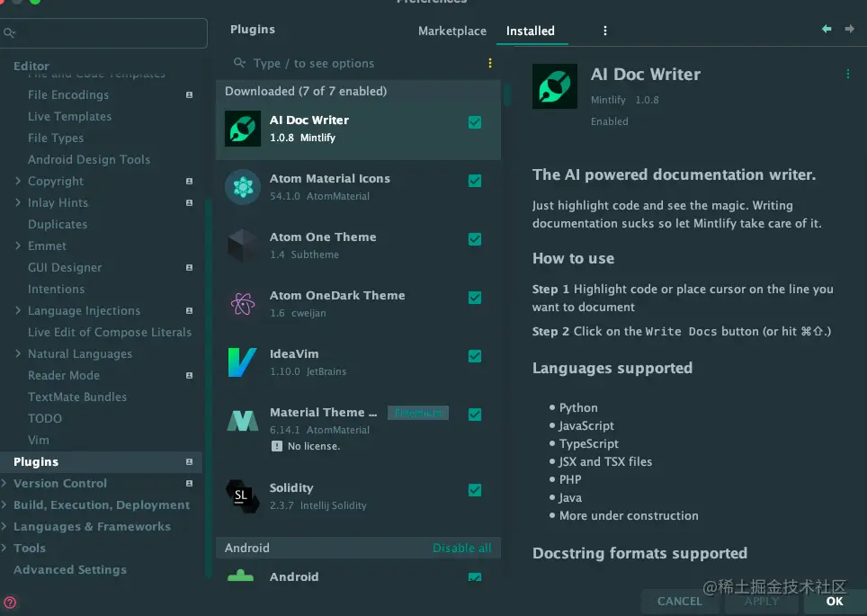Expand Languages & Frameworks section

coord(4,526)
